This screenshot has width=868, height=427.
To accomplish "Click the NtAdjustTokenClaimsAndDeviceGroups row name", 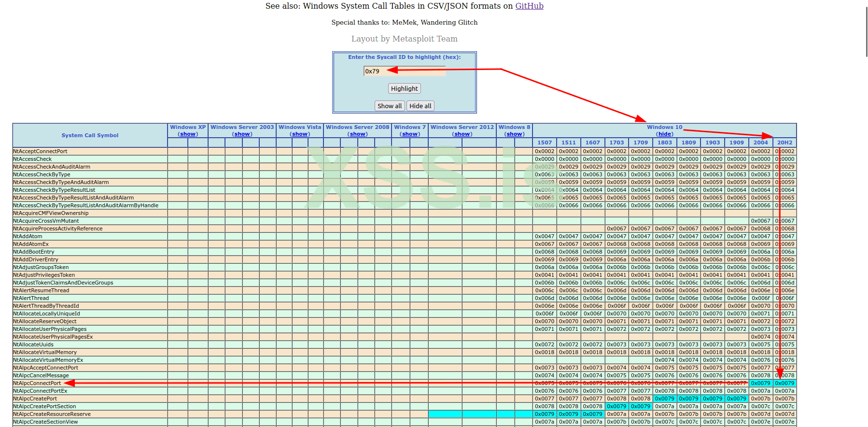I will (x=63, y=283).
